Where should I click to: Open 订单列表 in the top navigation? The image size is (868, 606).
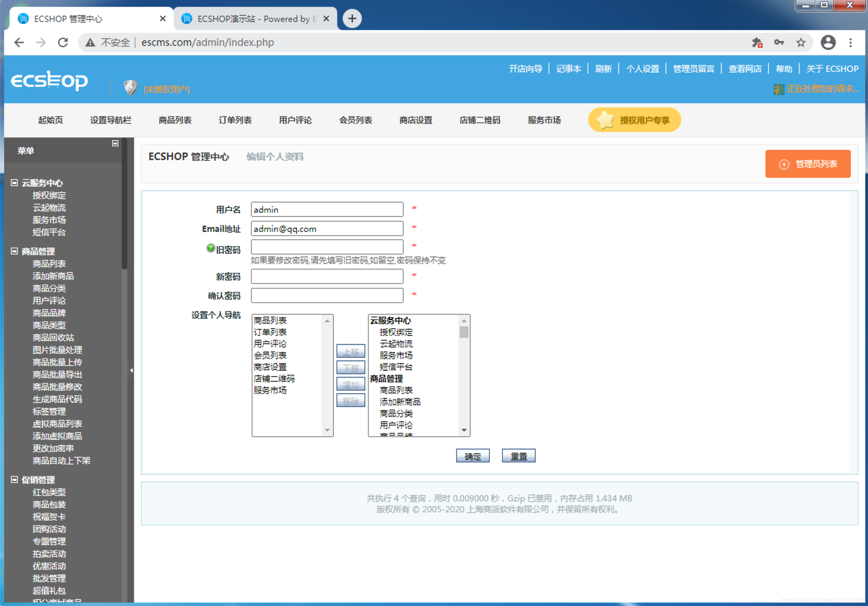coord(235,120)
